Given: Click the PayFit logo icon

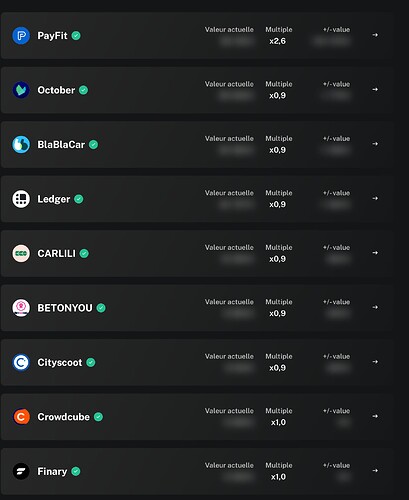Looking at the screenshot, I should 21,36.
